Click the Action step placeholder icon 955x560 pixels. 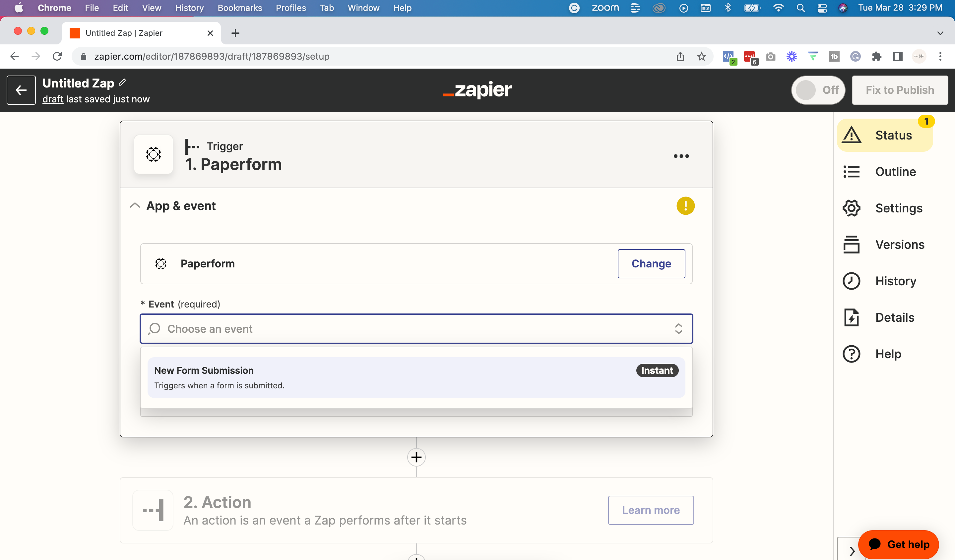pyautogui.click(x=153, y=510)
